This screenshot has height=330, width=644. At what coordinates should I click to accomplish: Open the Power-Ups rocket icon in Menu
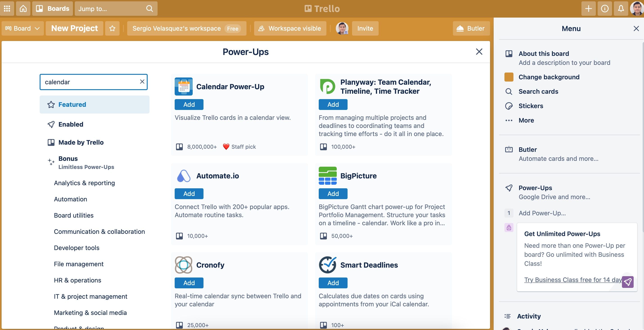[509, 188]
